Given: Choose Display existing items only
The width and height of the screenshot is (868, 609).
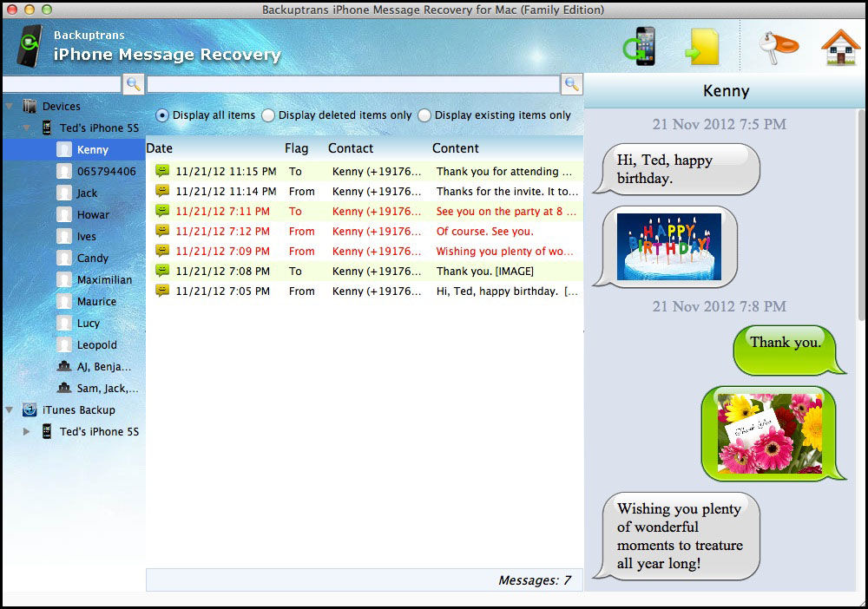Looking at the screenshot, I should [424, 115].
